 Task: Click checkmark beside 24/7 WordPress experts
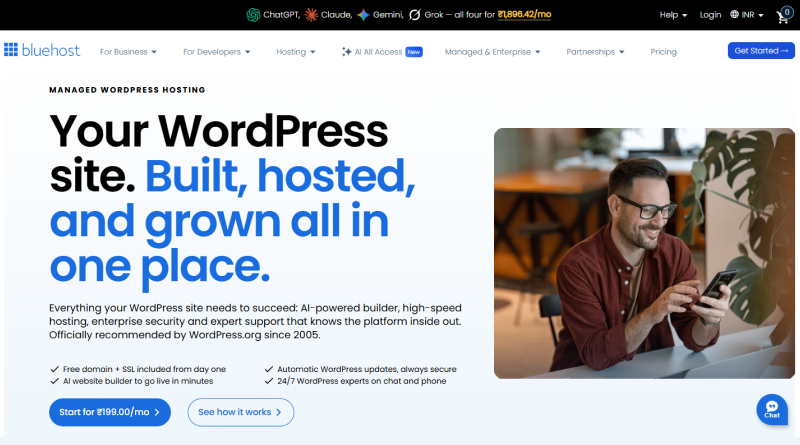(269, 381)
